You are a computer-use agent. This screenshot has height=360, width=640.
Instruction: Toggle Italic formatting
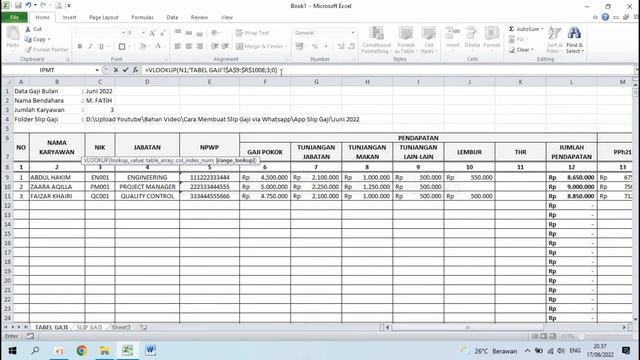click(x=91, y=47)
